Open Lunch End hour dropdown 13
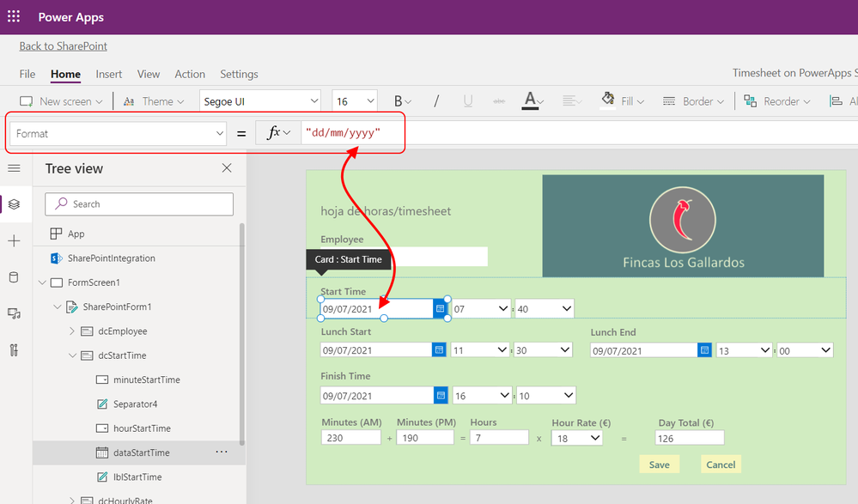 (744, 350)
